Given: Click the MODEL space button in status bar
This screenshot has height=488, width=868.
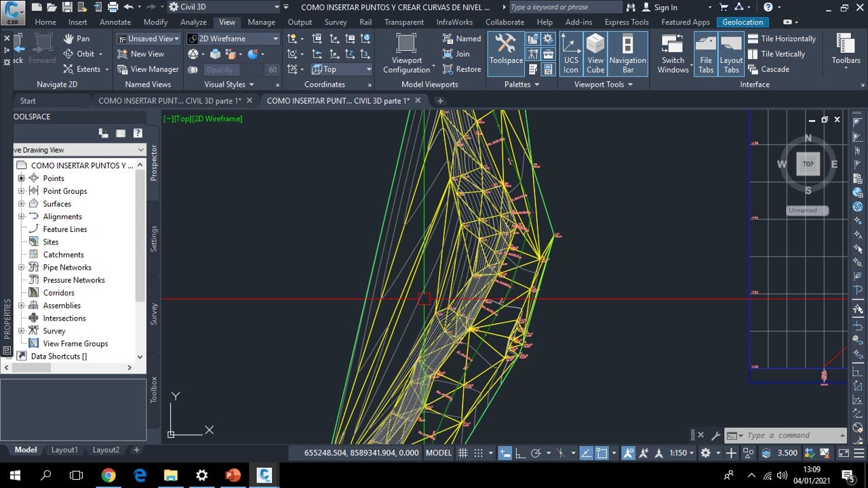Looking at the screenshot, I should point(438,453).
